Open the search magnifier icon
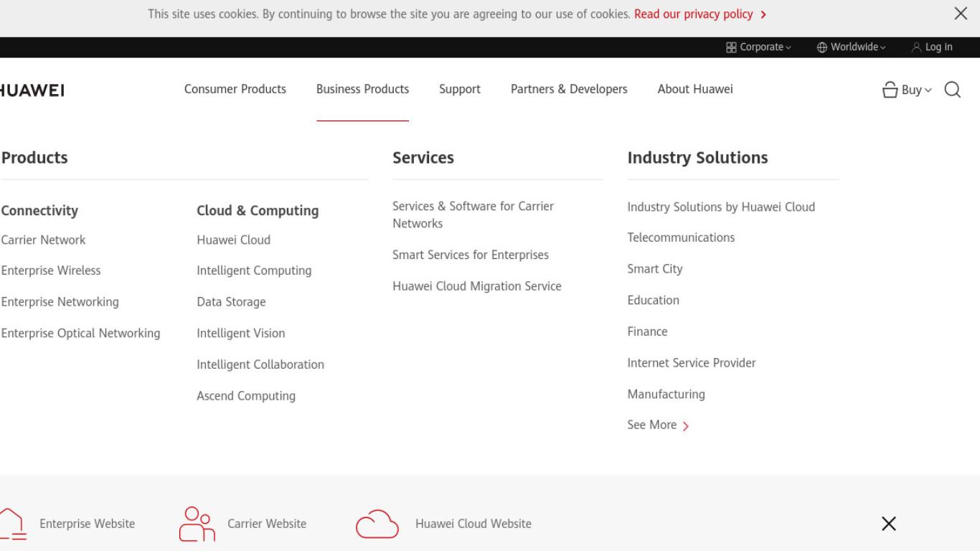 953,90
